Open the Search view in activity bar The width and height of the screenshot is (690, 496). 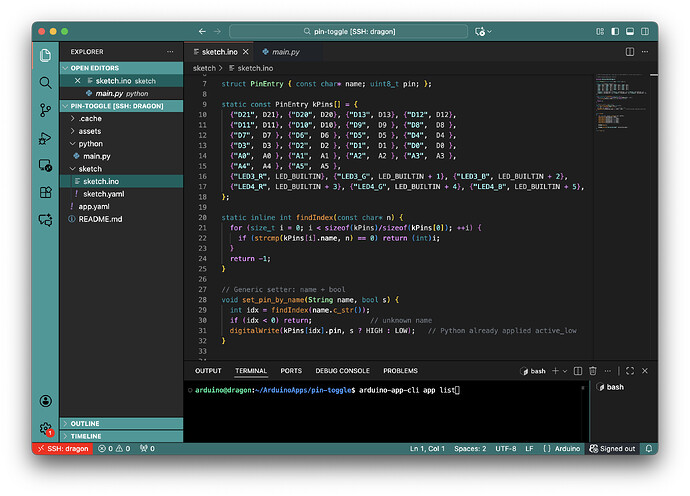[x=45, y=82]
